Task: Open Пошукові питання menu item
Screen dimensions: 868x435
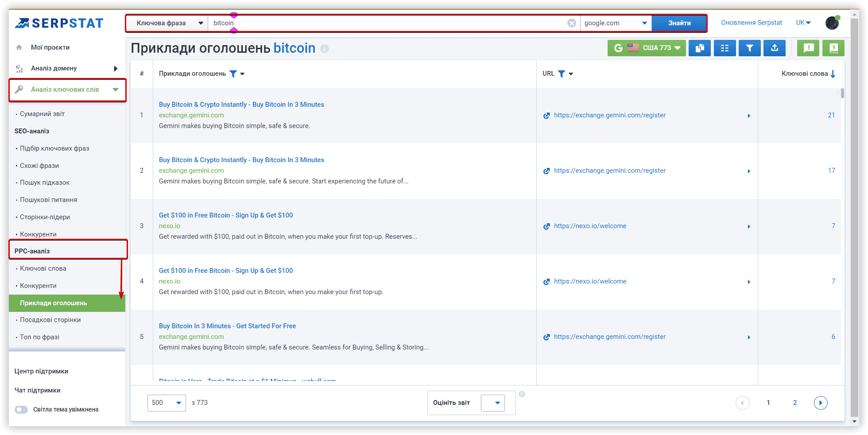Action: (x=48, y=200)
